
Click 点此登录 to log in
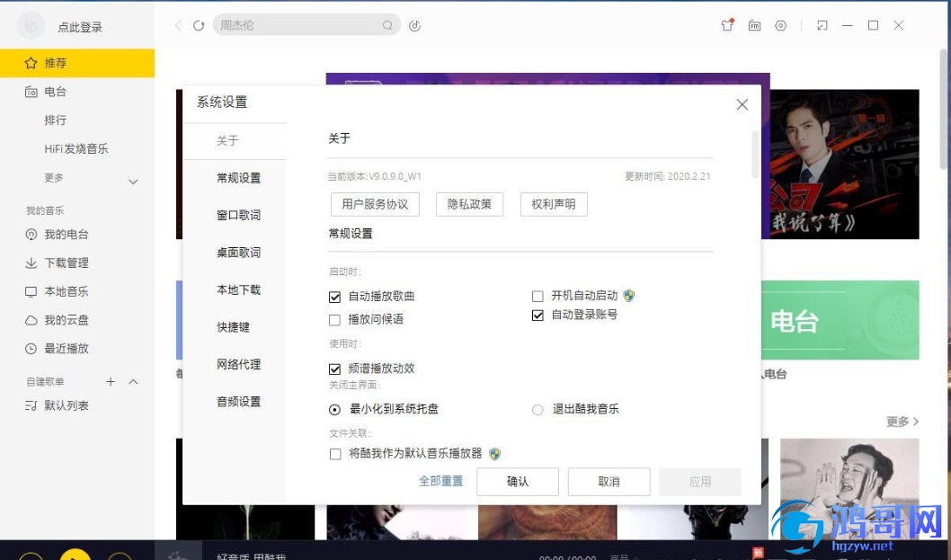coord(80,27)
